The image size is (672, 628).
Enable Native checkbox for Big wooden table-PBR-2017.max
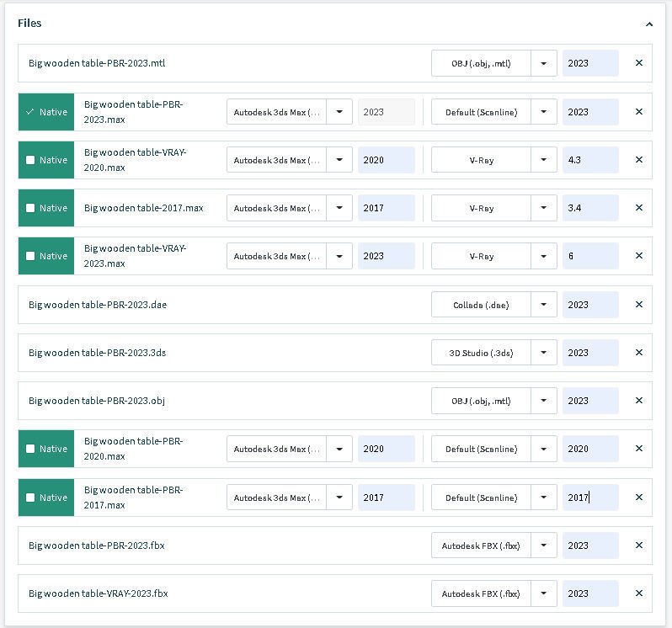tap(30, 498)
